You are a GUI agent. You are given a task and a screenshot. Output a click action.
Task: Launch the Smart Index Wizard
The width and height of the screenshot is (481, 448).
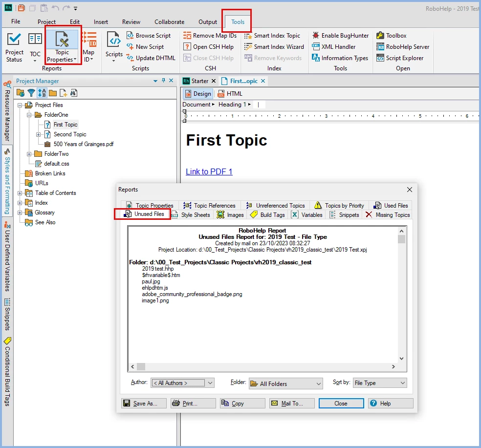point(274,46)
